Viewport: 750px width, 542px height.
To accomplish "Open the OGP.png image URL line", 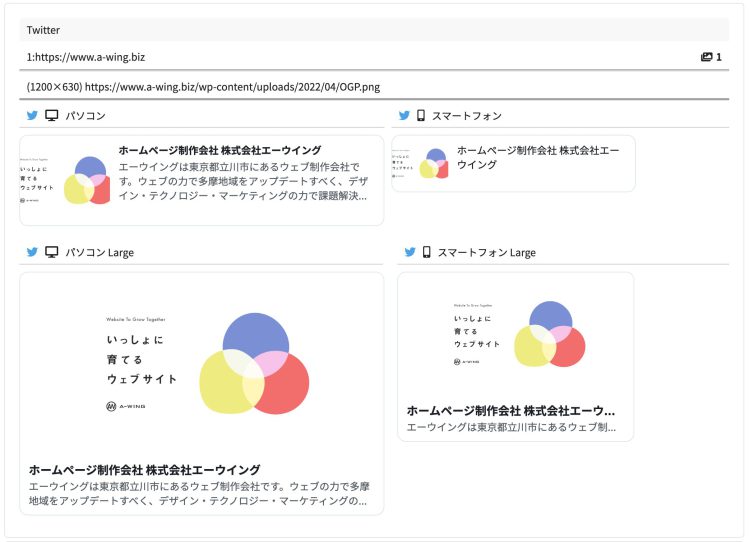I will (203, 87).
